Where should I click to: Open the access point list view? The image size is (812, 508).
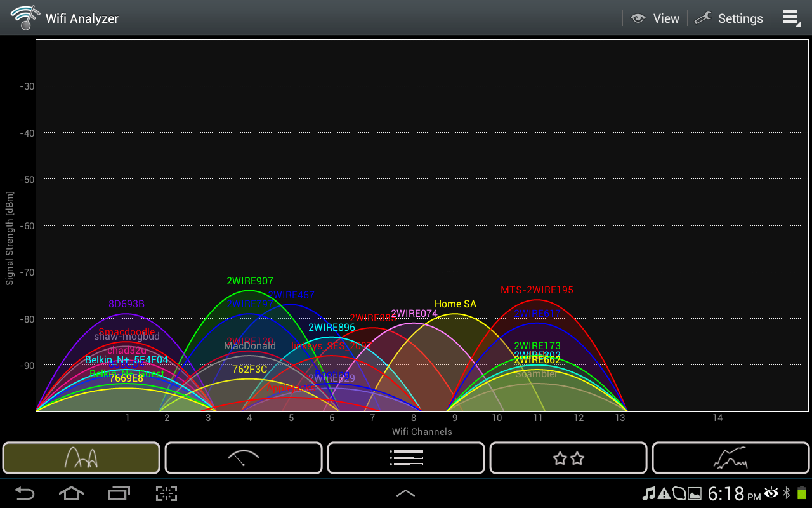pos(406,458)
